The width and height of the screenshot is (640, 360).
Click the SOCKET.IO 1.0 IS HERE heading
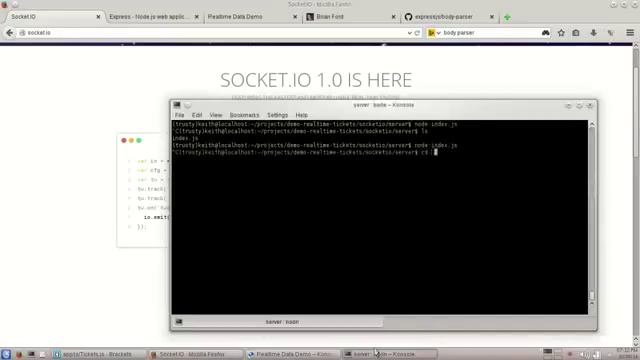pyautogui.click(x=316, y=80)
